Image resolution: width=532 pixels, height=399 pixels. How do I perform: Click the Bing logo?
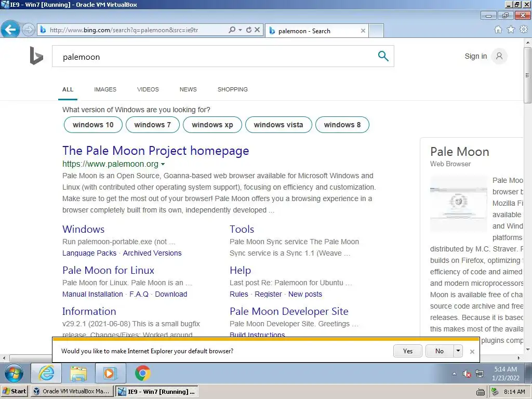36,56
